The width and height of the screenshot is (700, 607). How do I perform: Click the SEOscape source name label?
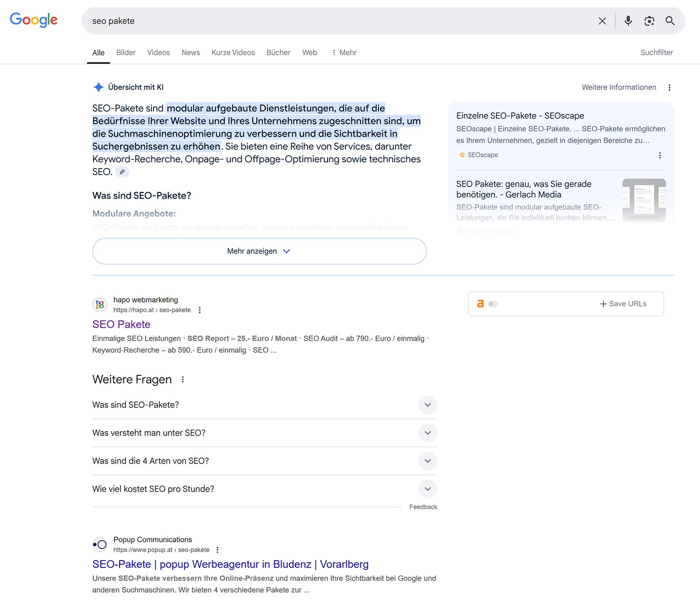click(483, 155)
